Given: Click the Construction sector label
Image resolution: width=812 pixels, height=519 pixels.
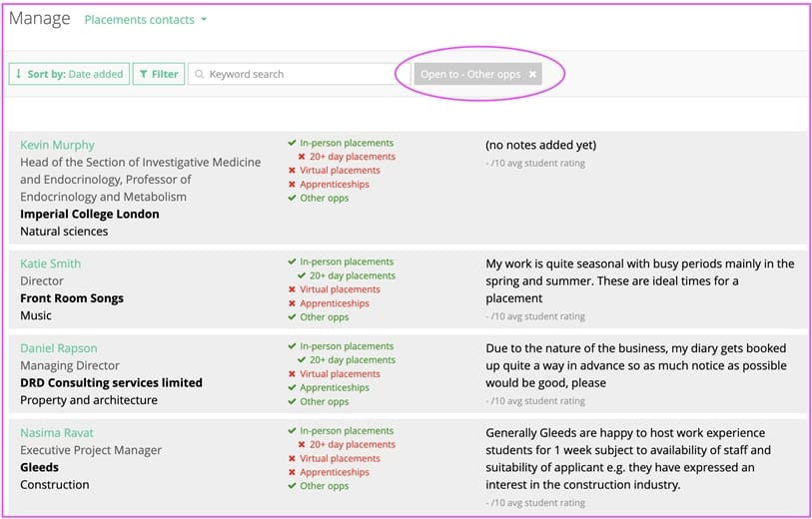Looking at the screenshot, I should (x=54, y=485).
